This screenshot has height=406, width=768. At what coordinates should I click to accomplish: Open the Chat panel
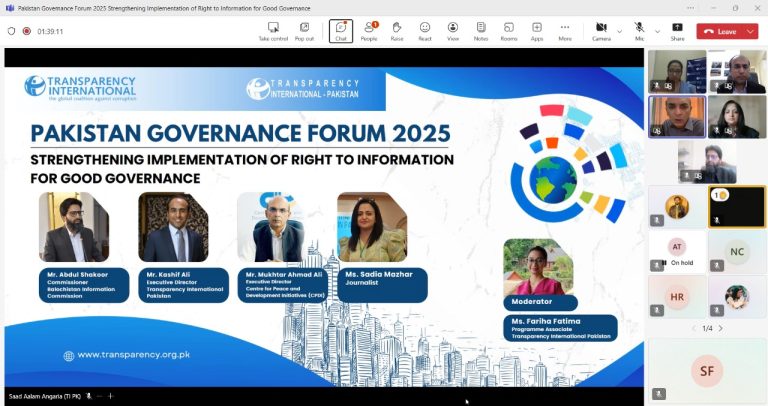[x=341, y=30]
